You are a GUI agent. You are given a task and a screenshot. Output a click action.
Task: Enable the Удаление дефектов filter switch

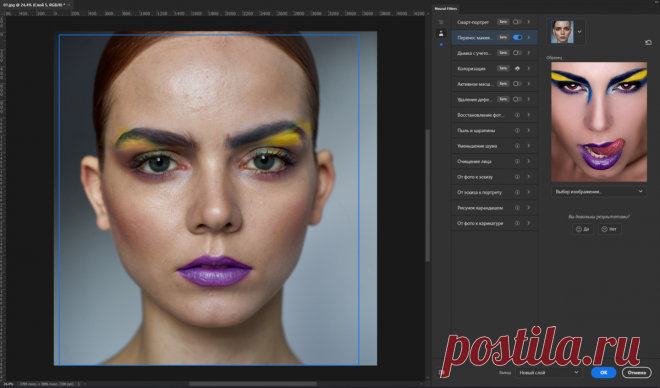click(517, 99)
